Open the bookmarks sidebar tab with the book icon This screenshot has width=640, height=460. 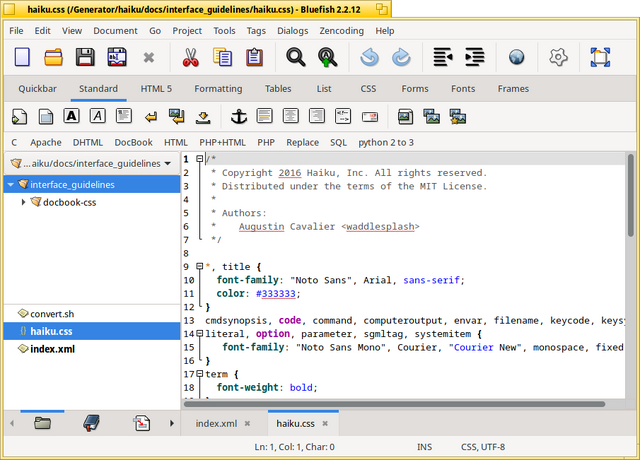[x=91, y=423]
